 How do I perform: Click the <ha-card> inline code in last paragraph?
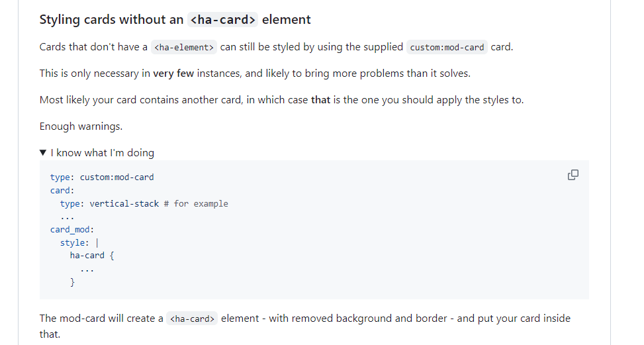(192, 319)
